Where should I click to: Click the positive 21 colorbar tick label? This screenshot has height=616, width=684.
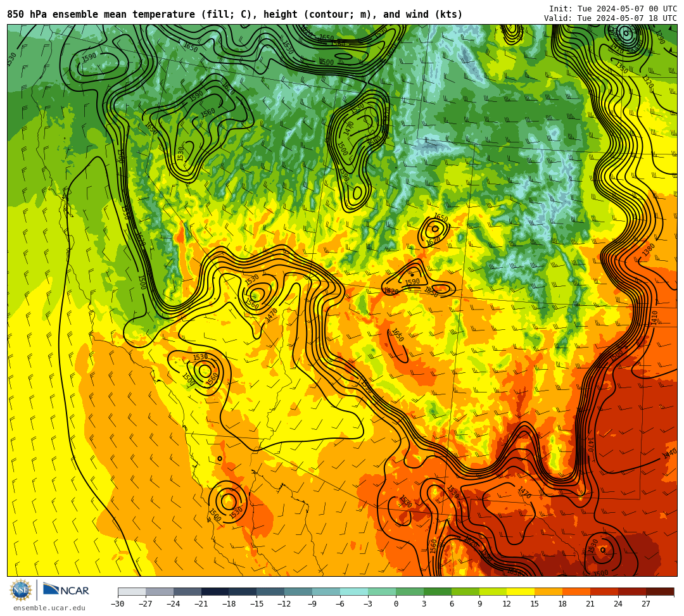pyautogui.click(x=591, y=604)
